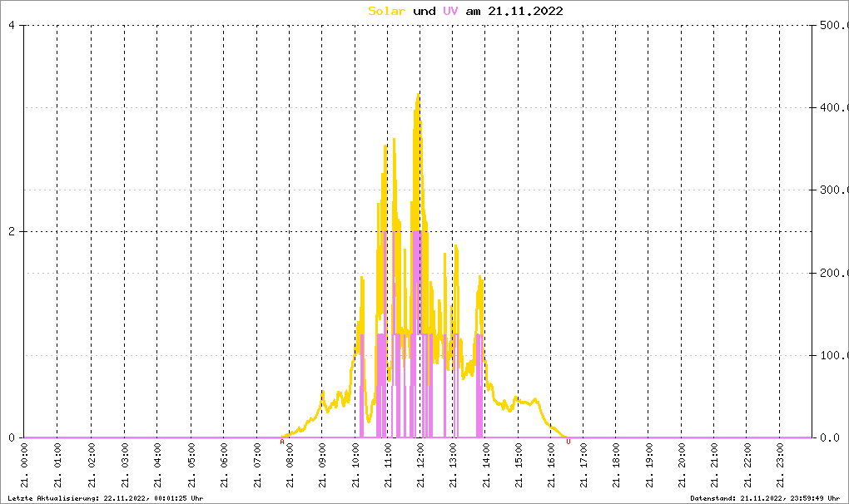Click time label "21. 09:00"
The image size is (849, 504).
point(321,465)
